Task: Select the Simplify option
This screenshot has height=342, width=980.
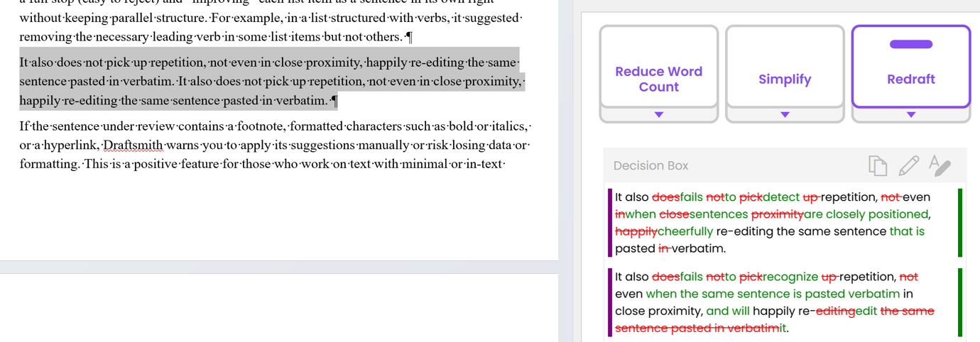Action: [x=785, y=67]
